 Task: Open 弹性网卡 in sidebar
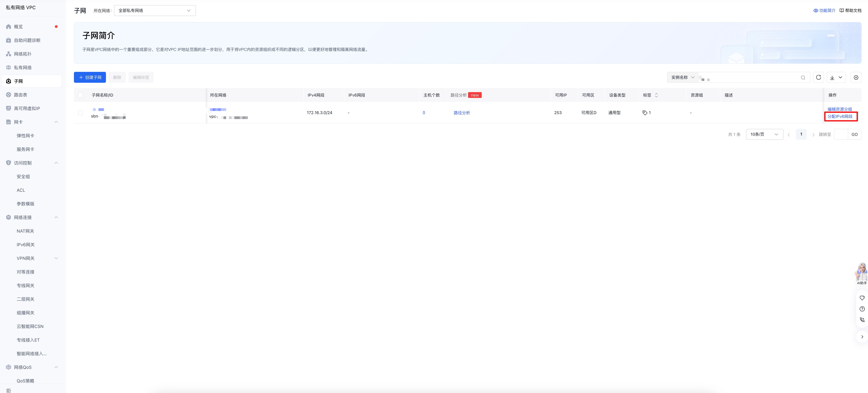coord(26,136)
